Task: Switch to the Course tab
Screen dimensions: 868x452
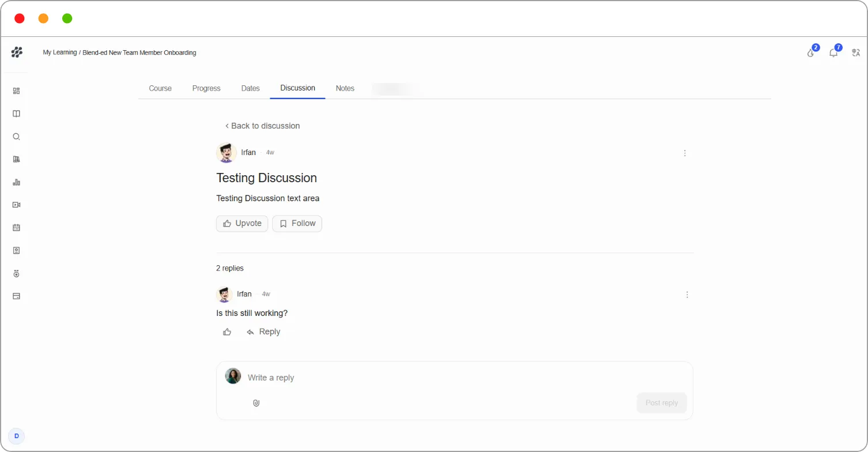Action: click(160, 88)
